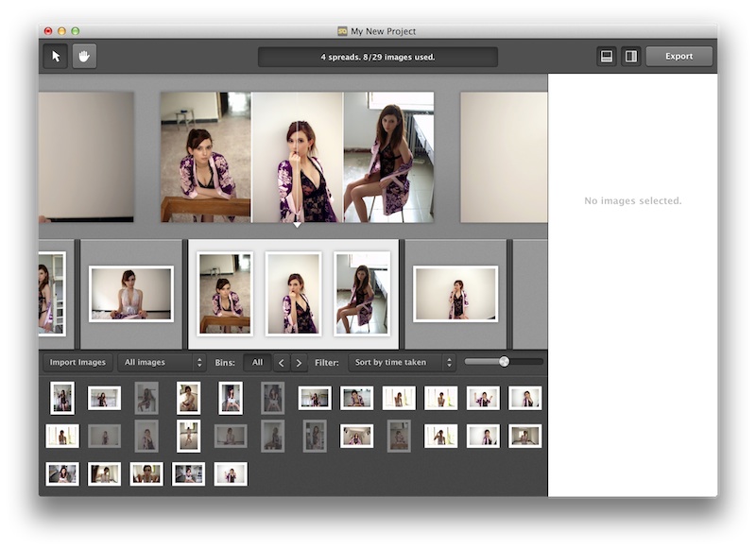
Task: Select last thumbnail in bottom browser row
Action: [x=231, y=473]
